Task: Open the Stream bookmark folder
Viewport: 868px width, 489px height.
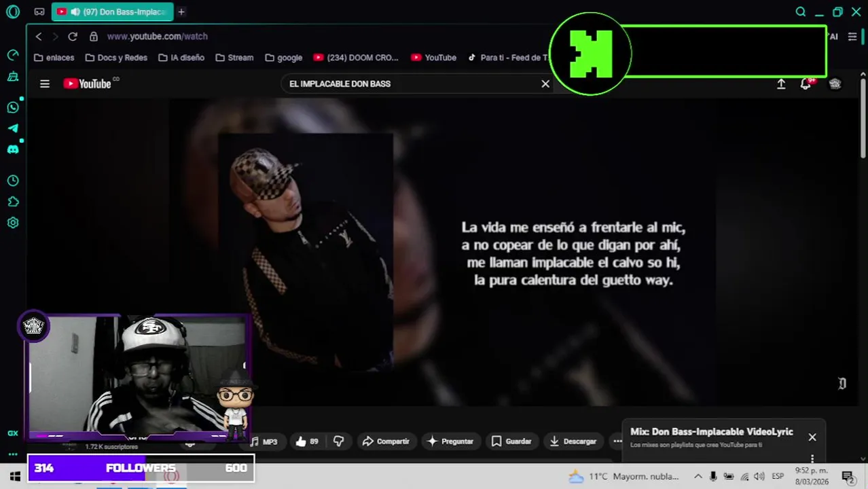Action: [x=234, y=58]
